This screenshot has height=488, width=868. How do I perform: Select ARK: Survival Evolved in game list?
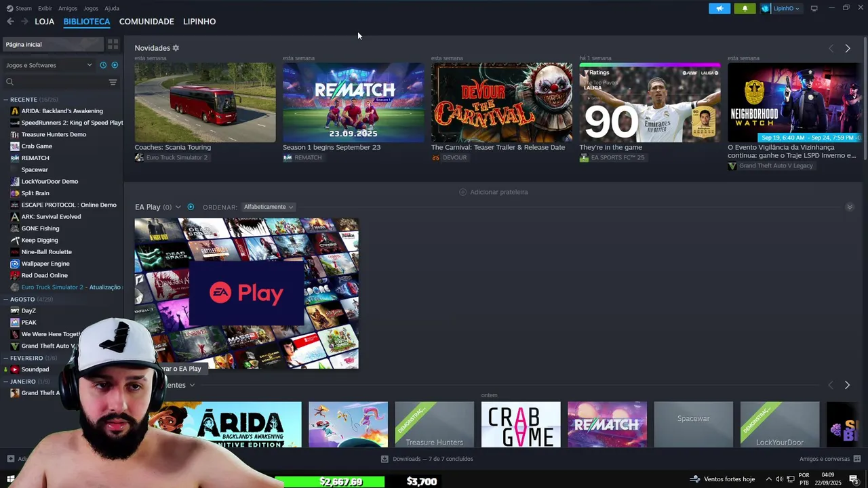[51, 217]
